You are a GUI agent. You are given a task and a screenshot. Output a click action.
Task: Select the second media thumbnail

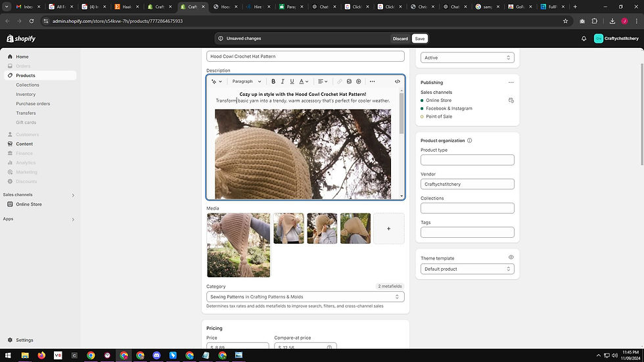pos(288,228)
